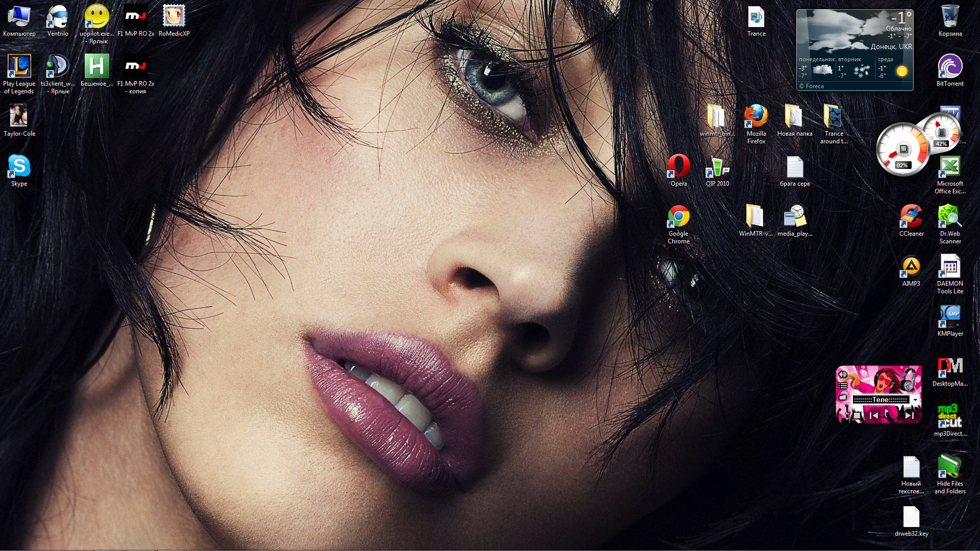Launch Opera browser
Screen dimensions: 980x551
click(678, 171)
